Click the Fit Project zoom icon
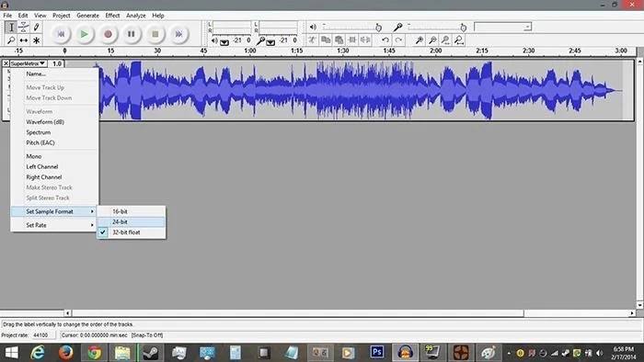 [459, 40]
